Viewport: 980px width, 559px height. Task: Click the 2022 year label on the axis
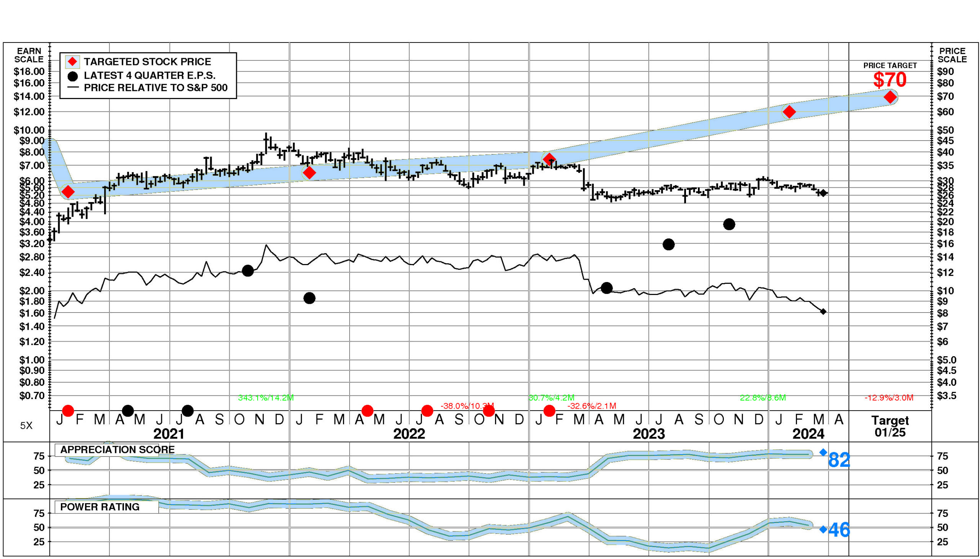coord(409,434)
